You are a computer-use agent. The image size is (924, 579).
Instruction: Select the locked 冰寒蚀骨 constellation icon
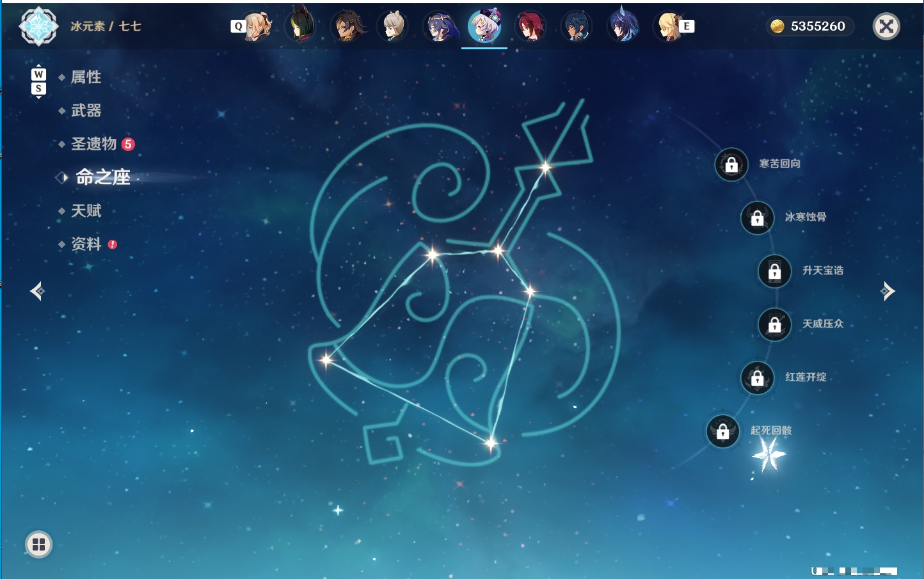click(758, 218)
